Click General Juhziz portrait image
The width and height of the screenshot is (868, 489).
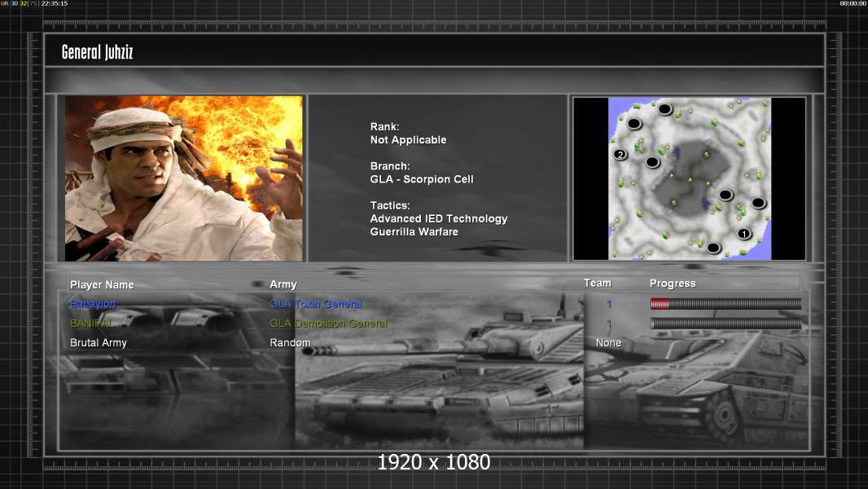pyautogui.click(x=184, y=178)
